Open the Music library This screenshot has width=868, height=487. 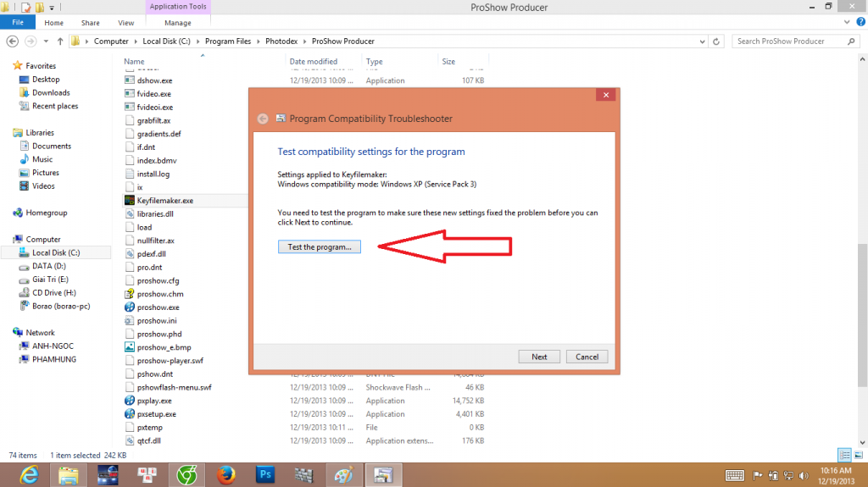click(42, 159)
